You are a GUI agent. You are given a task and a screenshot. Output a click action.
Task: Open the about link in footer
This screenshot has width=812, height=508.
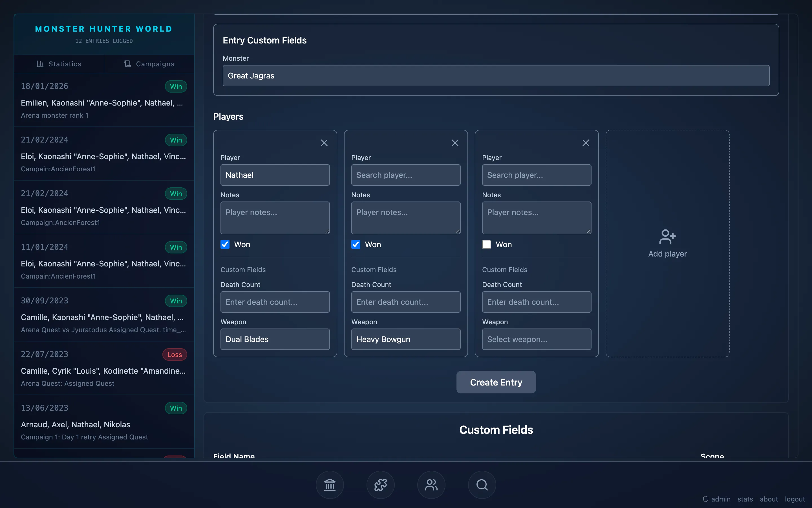[x=769, y=499]
